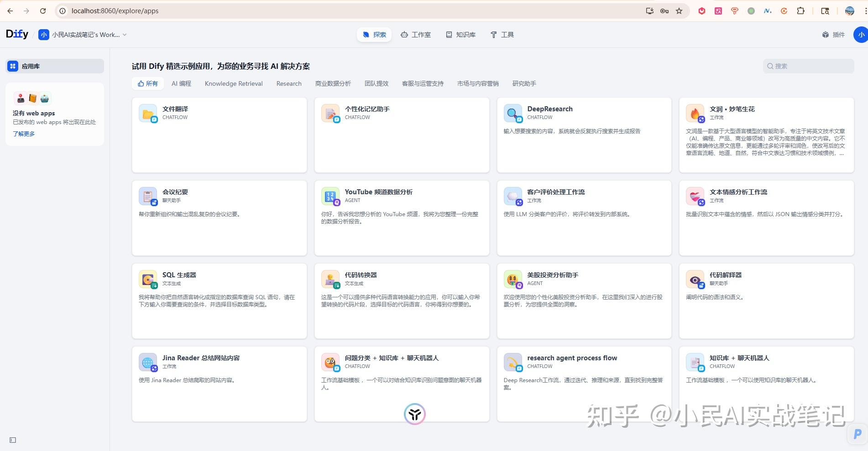Click the 代码解释器 eye icon
The height and width of the screenshot is (451, 868).
click(695, 279)
